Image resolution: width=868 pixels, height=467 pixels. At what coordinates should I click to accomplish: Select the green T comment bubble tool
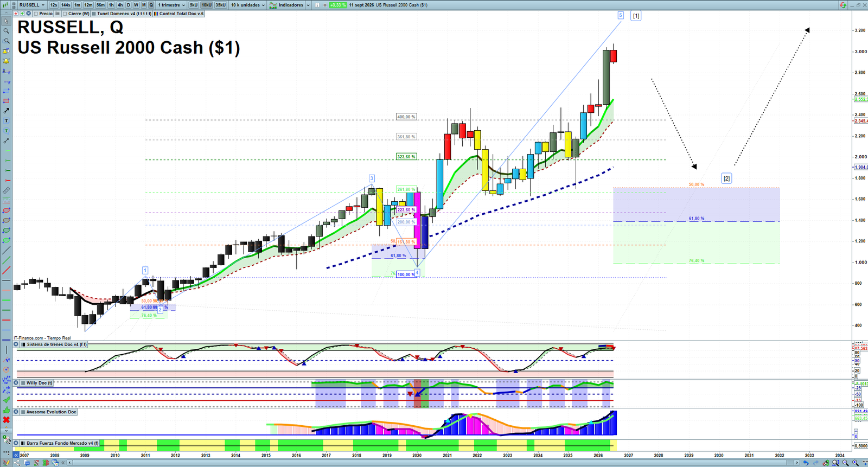pos(7,131)
